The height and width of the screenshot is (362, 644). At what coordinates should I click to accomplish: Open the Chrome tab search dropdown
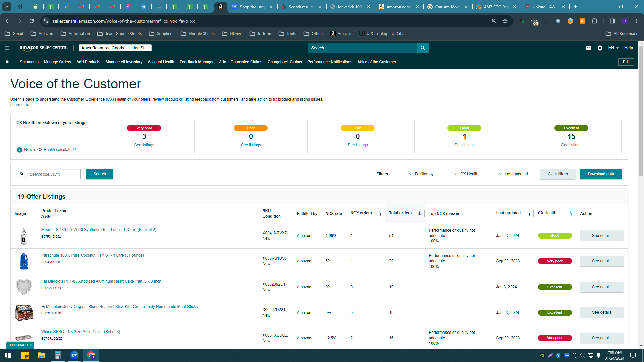(6, 7)
